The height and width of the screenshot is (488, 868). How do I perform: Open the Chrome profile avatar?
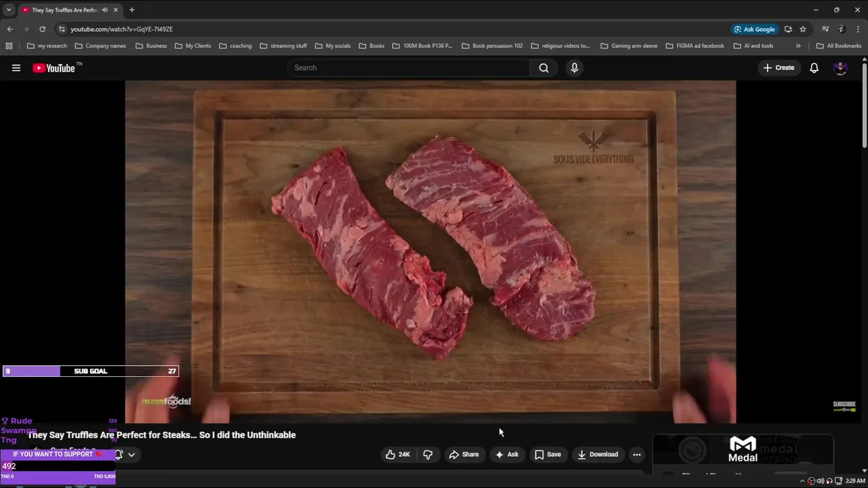click(x=842, y=29)
